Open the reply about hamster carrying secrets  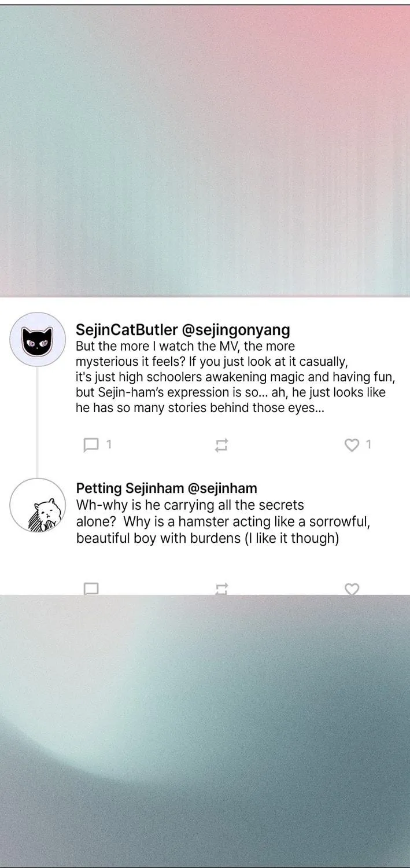223,521
